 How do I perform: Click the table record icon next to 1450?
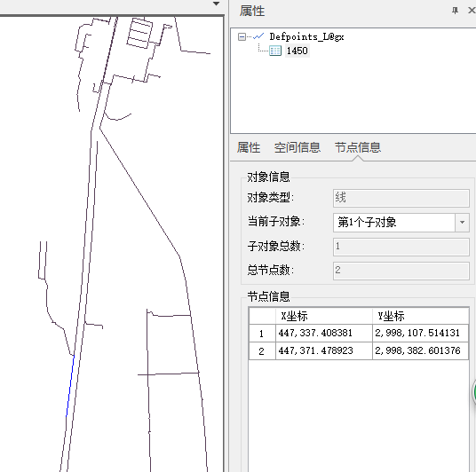(x=275, y=51)
